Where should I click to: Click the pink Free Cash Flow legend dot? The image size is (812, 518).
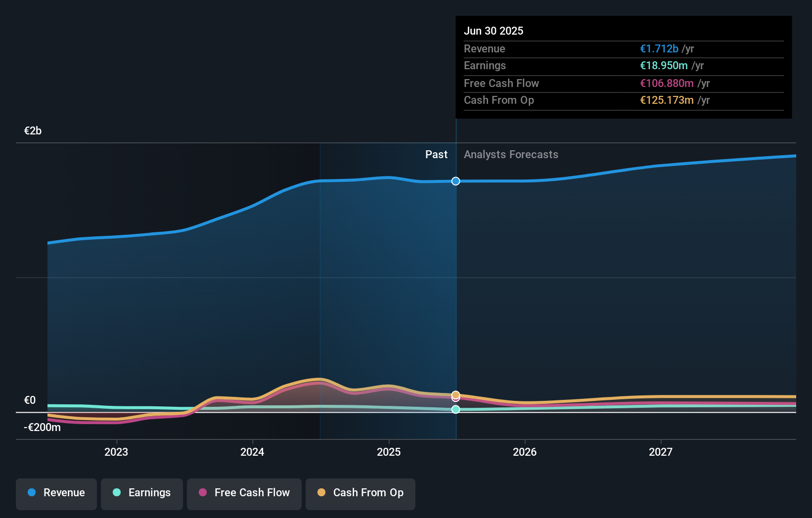pos(203,492)
